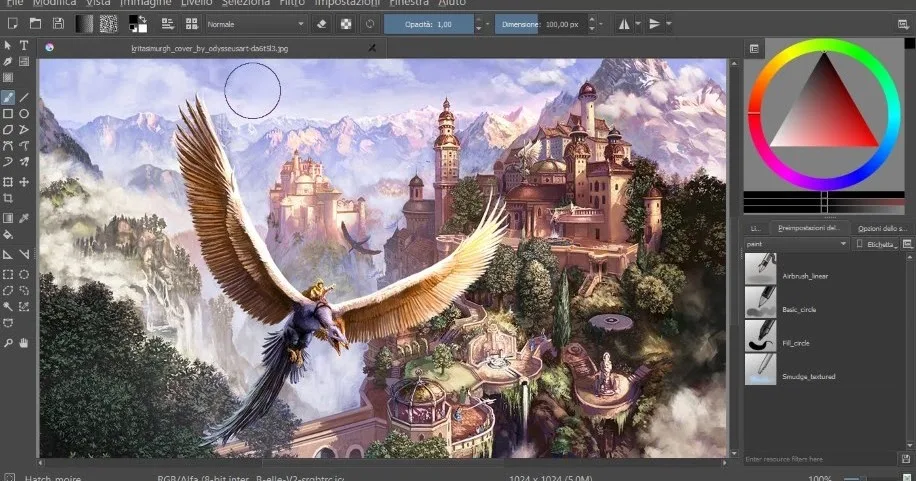Select the Crop tool
This screenshot has width=916, height=481.
coord(8,199)
